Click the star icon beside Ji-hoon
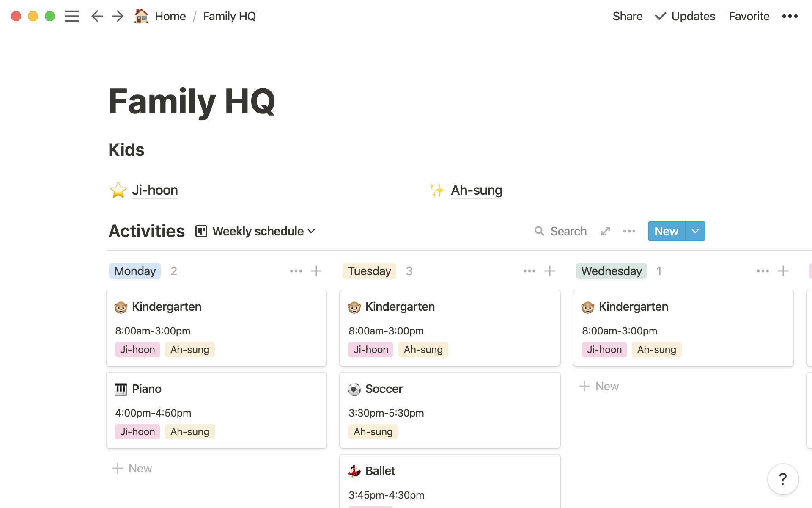Image resolution: width=812 pixels, height=508 pixels. [118, 190]
